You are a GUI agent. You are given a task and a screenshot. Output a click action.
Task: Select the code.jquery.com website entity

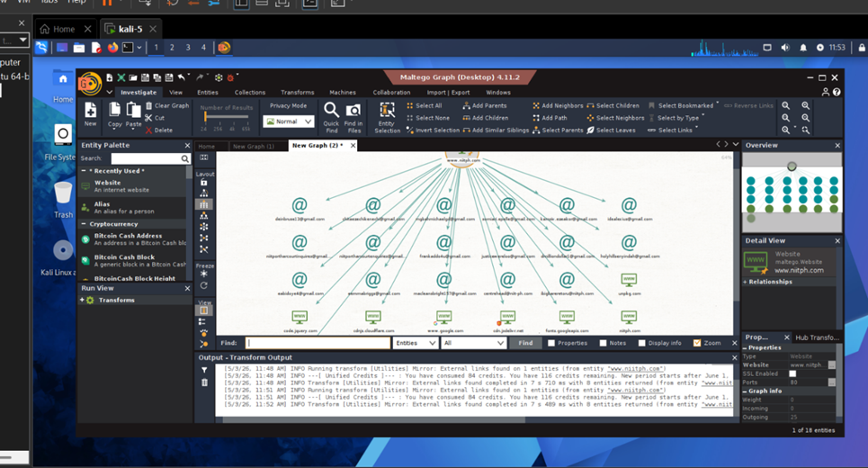tap(300, 318)
